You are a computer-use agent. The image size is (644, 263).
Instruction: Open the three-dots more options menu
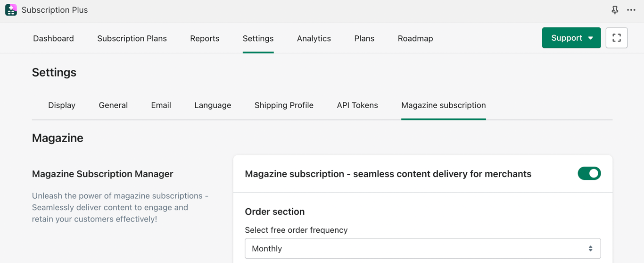(631, 10)
